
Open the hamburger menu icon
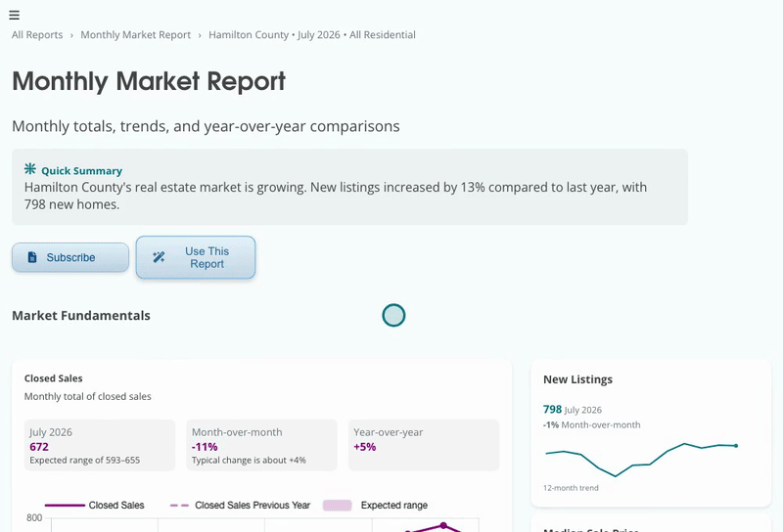click(14, 15)
